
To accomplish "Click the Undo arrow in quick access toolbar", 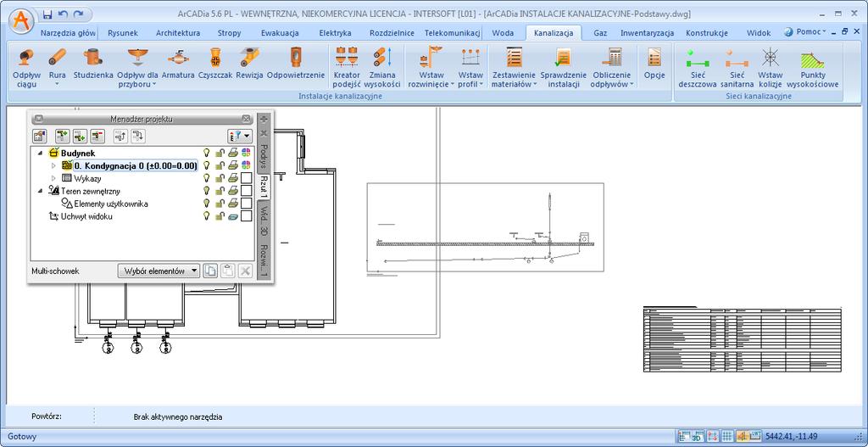I will (63, 14).
